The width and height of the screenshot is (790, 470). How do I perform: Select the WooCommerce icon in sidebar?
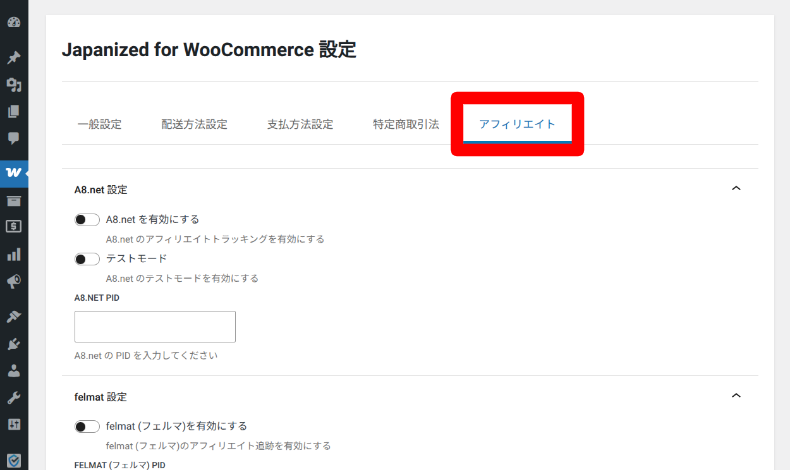pyautogui.click(x=14, y=173)
